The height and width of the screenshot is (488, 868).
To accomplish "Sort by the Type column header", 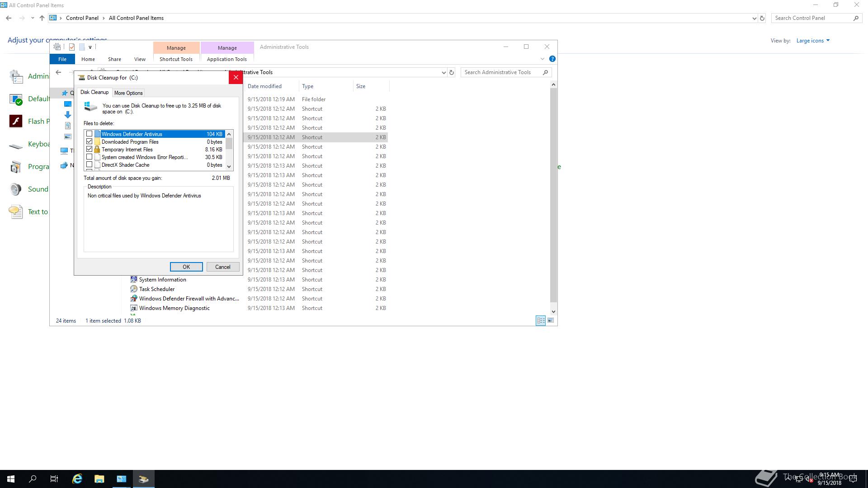I will [x=325, y=86].
